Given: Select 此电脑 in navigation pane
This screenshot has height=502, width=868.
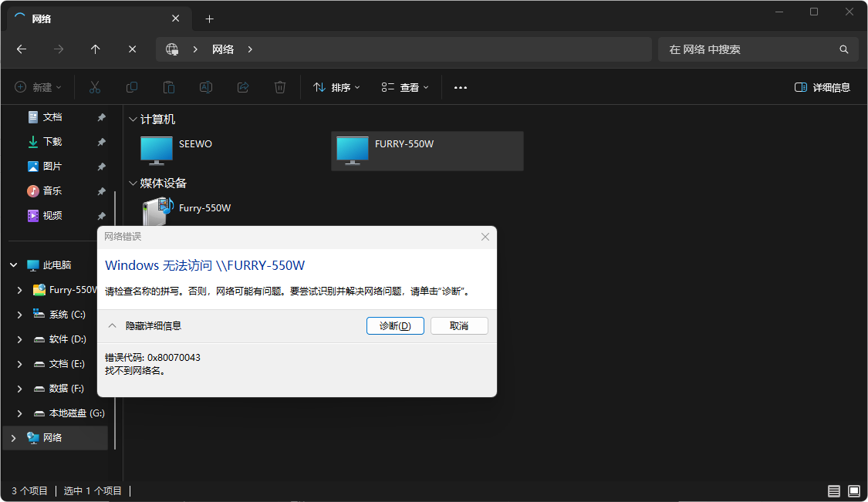Looking at the screenshot, I should (x=57, y=265).
